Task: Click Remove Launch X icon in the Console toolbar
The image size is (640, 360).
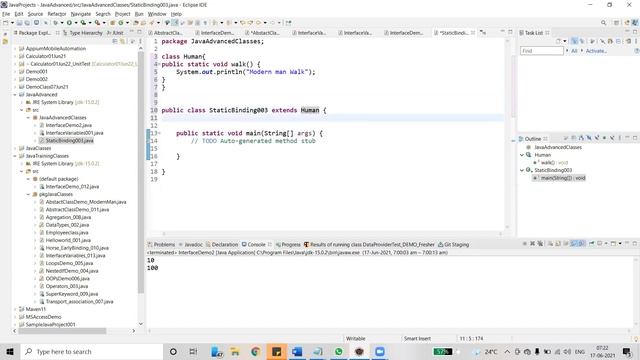Action: tap(532, 244)
